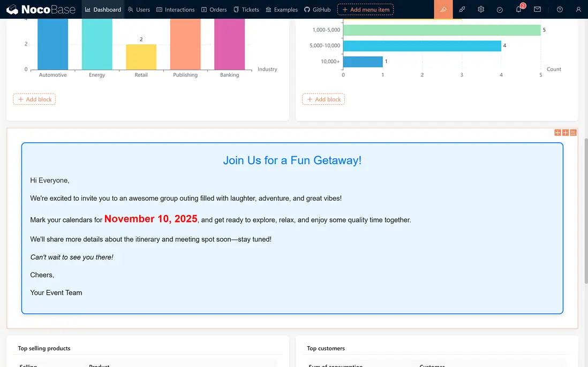Viewport: 588px width, 367px height.
Task: Open the mail envelope icon
Action: 537,10
